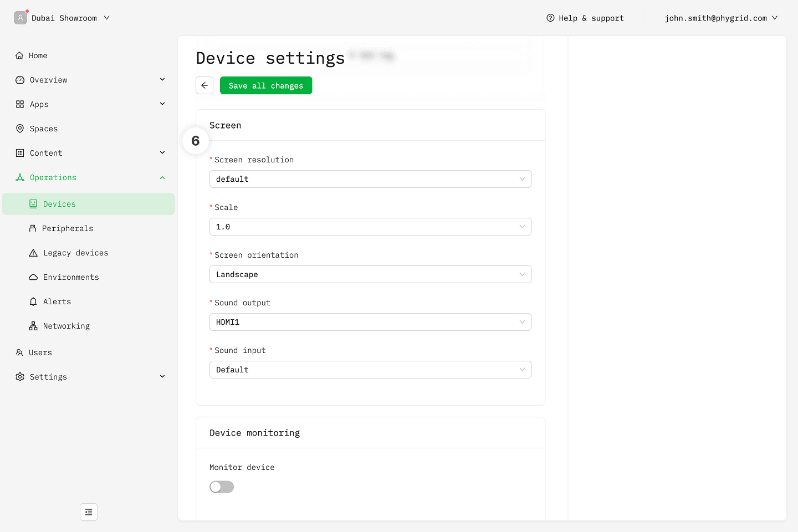Open Peripherals in the sidebar
Screen dimensions: 798x532
[68, 228]
